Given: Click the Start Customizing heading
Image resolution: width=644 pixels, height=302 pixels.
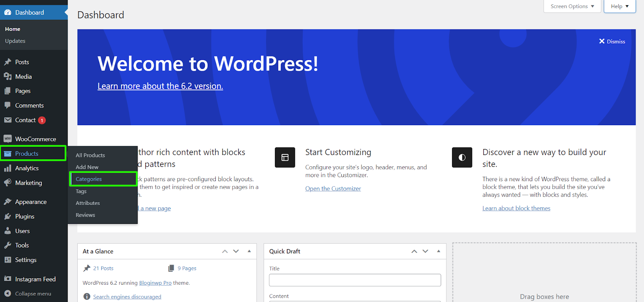Looking at the screenshot, I should coord(338,152).
